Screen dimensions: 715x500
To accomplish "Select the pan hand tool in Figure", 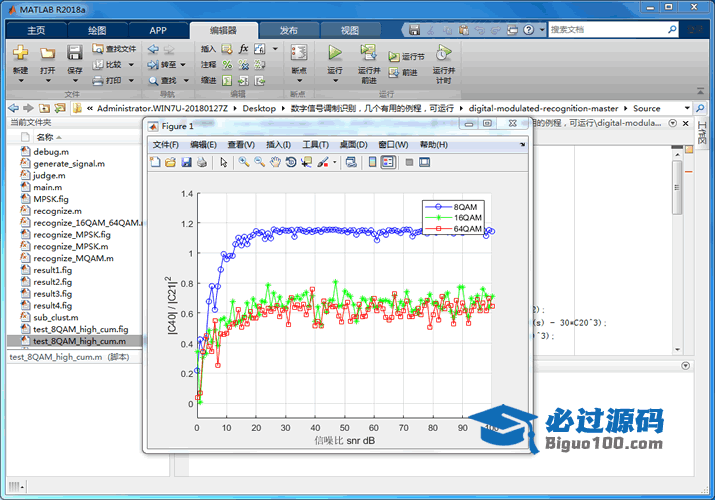I will coord(275,162).
